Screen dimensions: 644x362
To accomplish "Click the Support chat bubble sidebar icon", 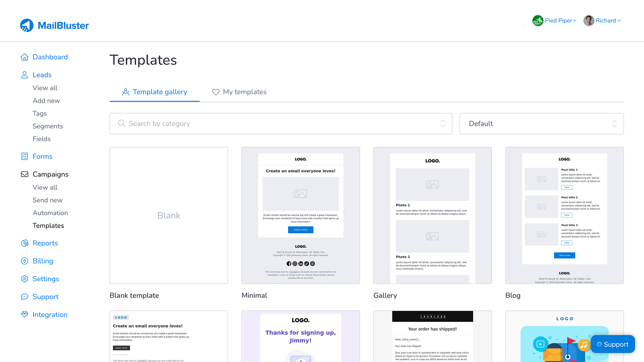I will point(24,297).
